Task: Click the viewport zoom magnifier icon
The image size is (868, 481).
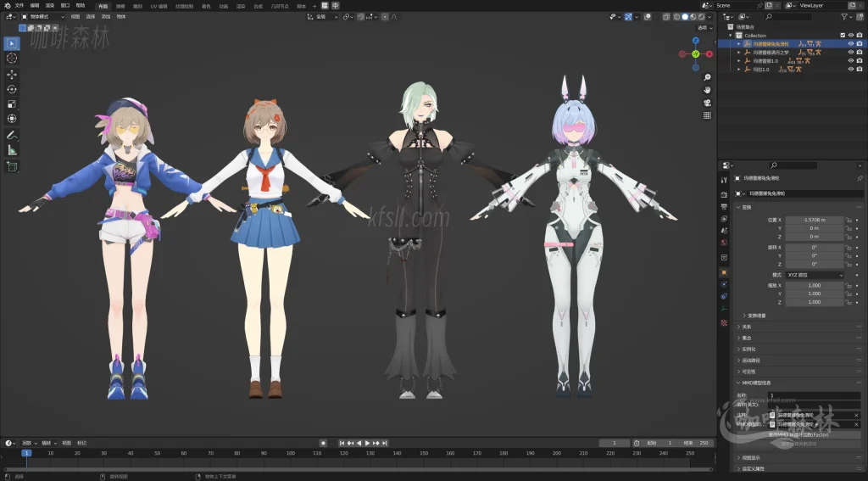Action: [707, 77]
